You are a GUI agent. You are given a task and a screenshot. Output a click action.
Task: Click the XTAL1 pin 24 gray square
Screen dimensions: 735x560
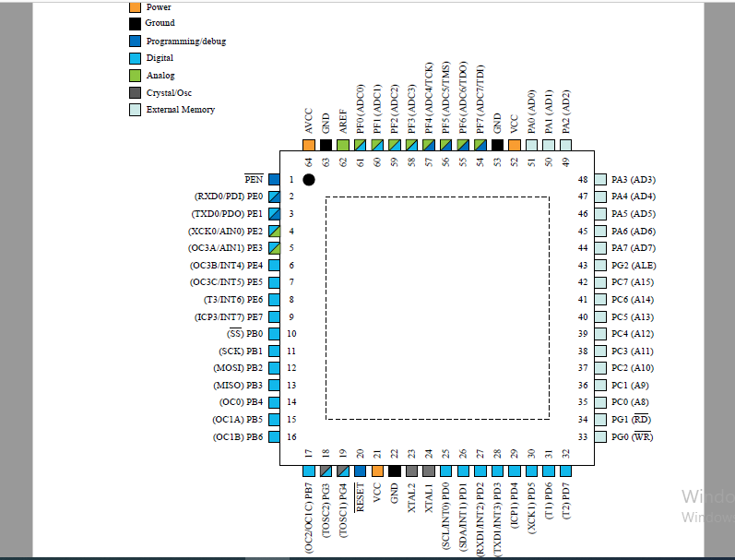[x=429, y=471]
